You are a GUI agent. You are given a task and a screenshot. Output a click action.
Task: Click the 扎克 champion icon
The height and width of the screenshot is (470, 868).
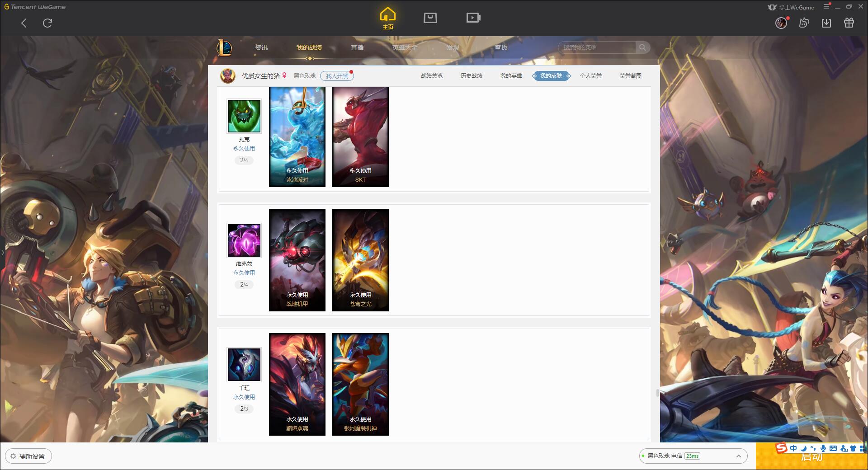pos(244,116)
